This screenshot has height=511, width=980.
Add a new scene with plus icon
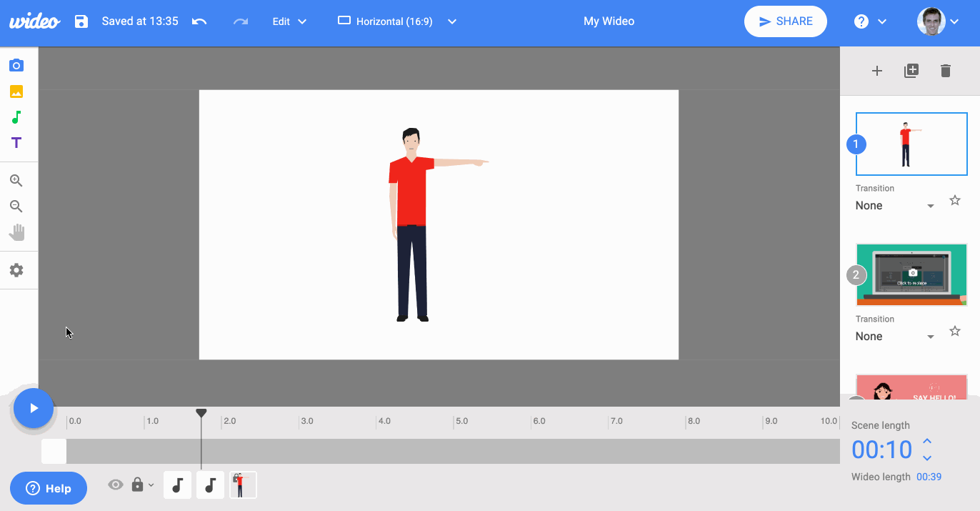877,71
